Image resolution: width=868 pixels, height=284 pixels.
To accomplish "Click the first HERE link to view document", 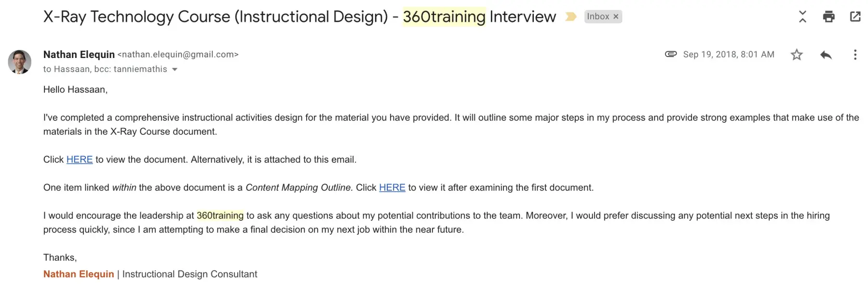I will 80,160.
